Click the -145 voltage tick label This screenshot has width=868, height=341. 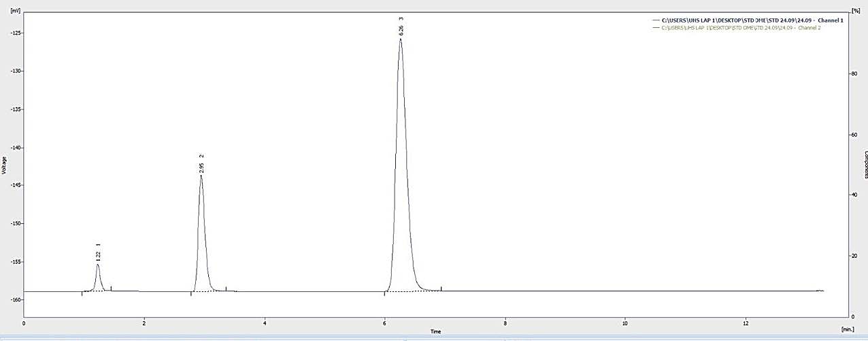click(14, 185)
